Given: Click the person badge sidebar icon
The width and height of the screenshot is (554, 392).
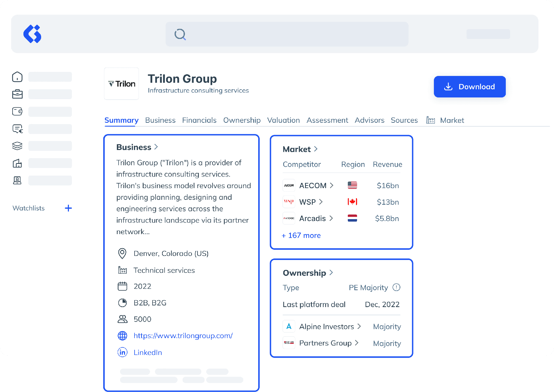Looking at the screenshot, I should click(x=17, y=180).
